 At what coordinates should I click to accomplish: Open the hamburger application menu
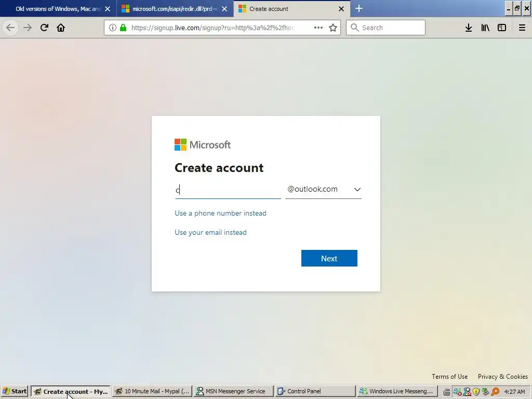522,28
